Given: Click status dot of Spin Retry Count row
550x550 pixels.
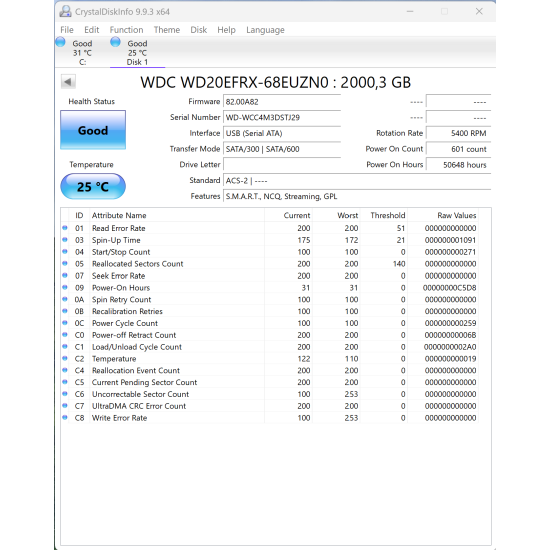Looking at the screenshot, I should point(65,299).
